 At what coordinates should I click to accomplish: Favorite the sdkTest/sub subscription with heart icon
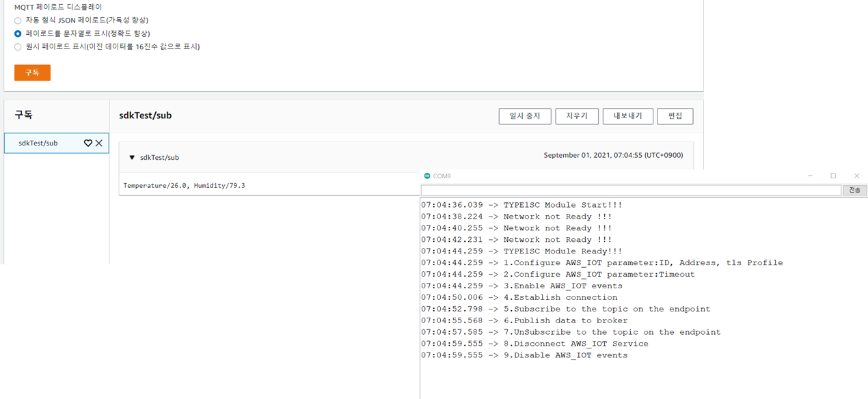coord(88,143)
